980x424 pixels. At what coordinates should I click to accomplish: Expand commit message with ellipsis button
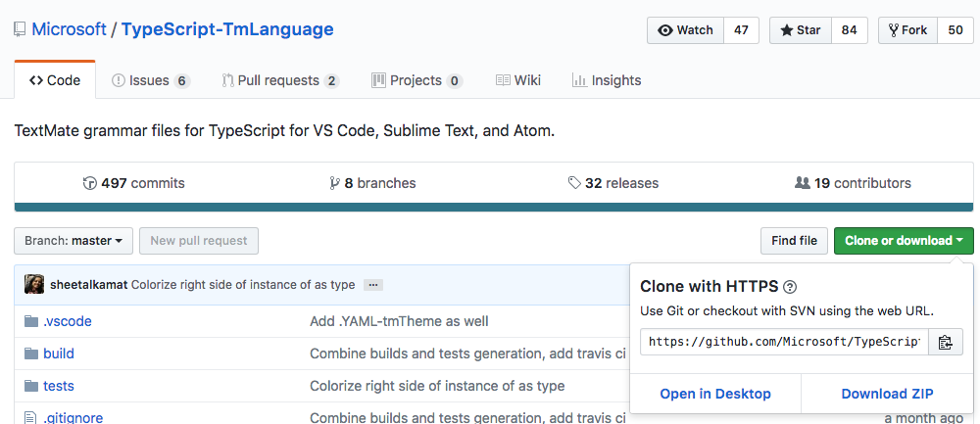coord(373,285)
